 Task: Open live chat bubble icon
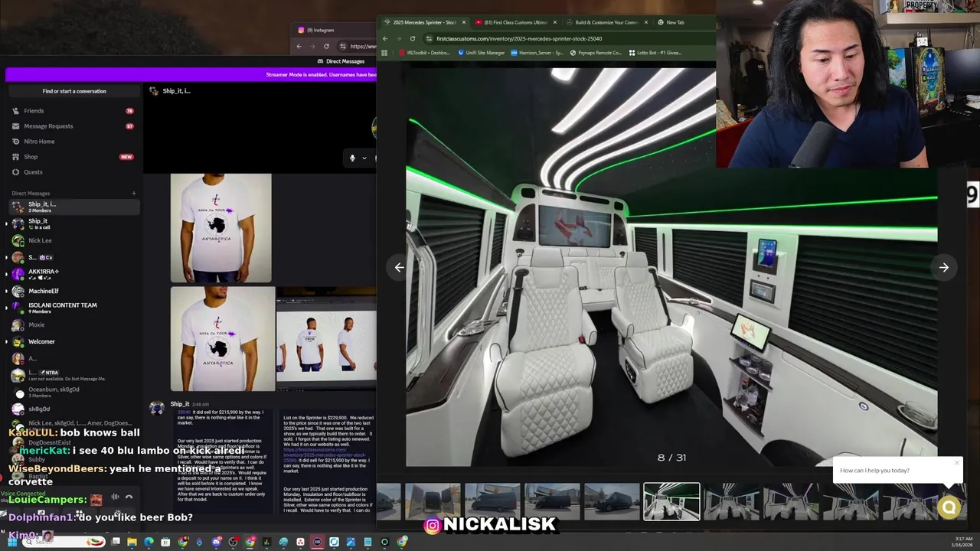(949, 507)
